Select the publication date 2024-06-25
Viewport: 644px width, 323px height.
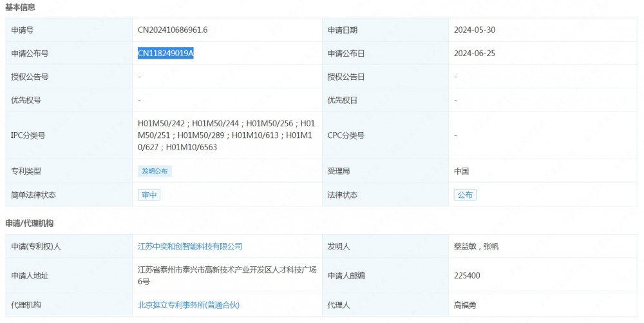tap(474, 54)
